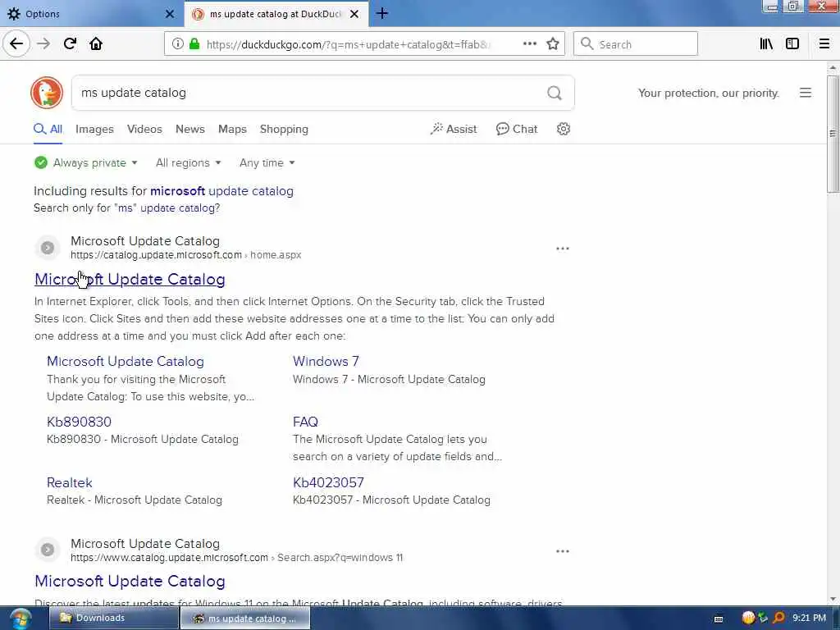Focus the Firefox toolbar Search box
Image resolution: width=840 pixels, height=630 pixels.
point(636,44)
